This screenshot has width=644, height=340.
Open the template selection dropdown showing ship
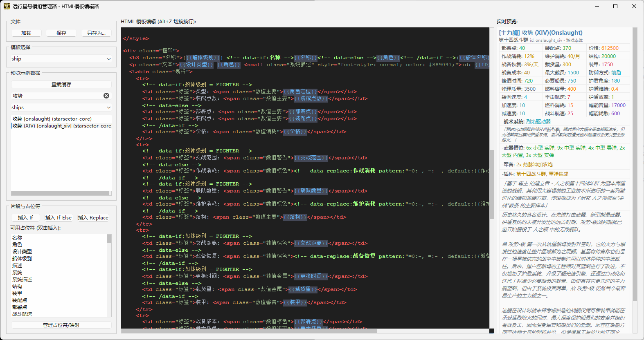[x=61, y=59]
